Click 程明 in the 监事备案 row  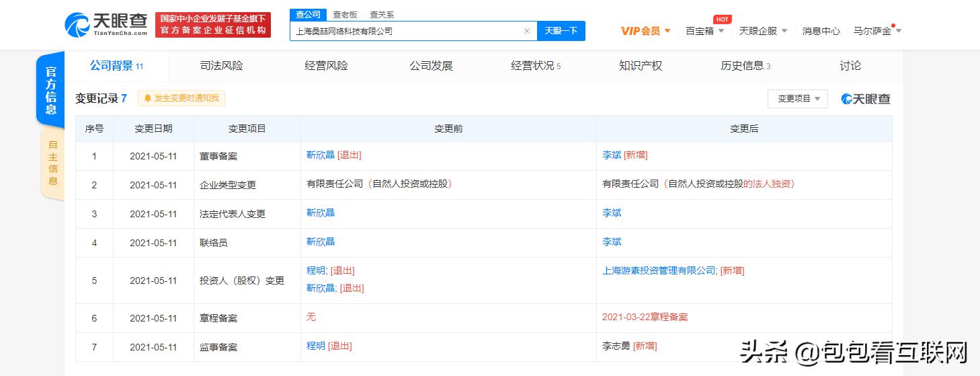click(316, 346)
